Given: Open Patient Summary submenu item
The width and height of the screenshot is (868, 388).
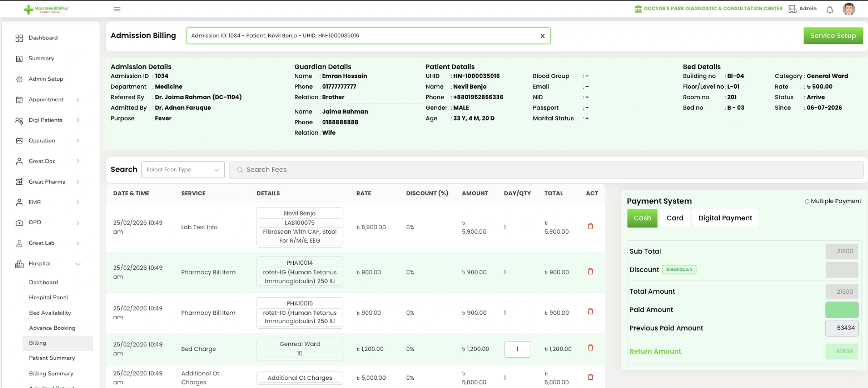Looking at the screenshot, I should click(x=52, y=358).
